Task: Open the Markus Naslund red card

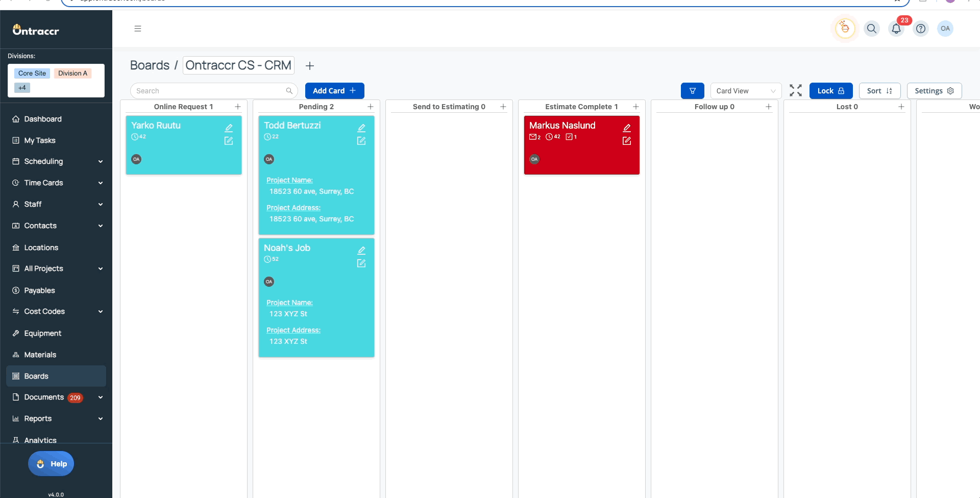Action: [x=581, y=145]
